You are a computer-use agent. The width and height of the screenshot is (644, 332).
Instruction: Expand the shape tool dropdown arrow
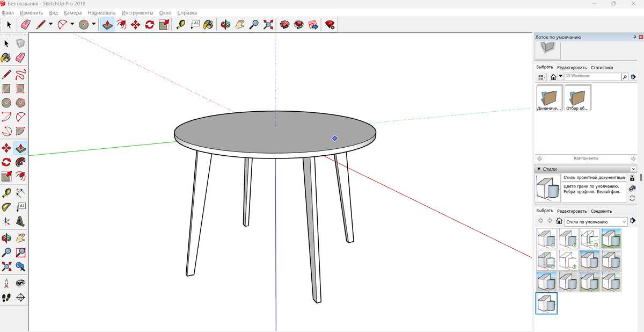pos(94,24)
